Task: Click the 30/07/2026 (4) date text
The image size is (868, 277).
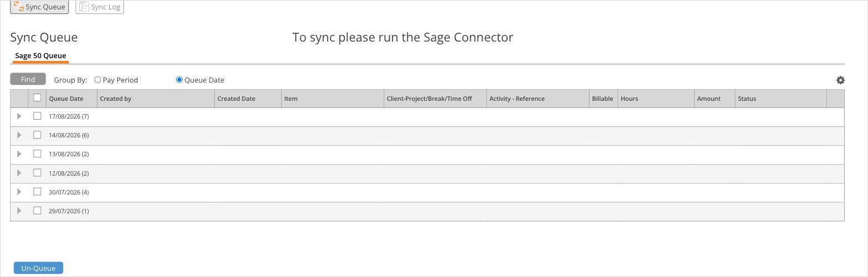Action: tap(69, 192)
